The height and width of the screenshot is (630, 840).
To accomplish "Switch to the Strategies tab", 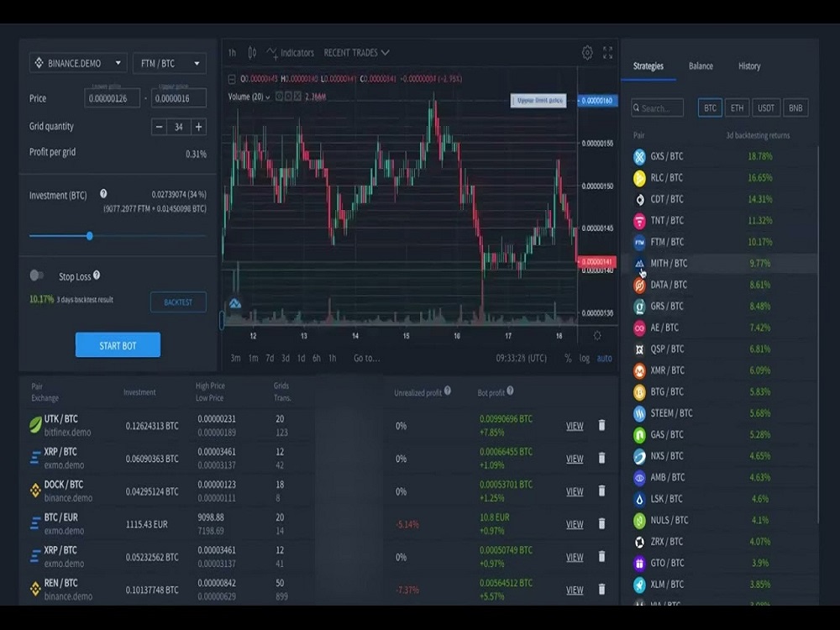I will click(x=648, y=66).
